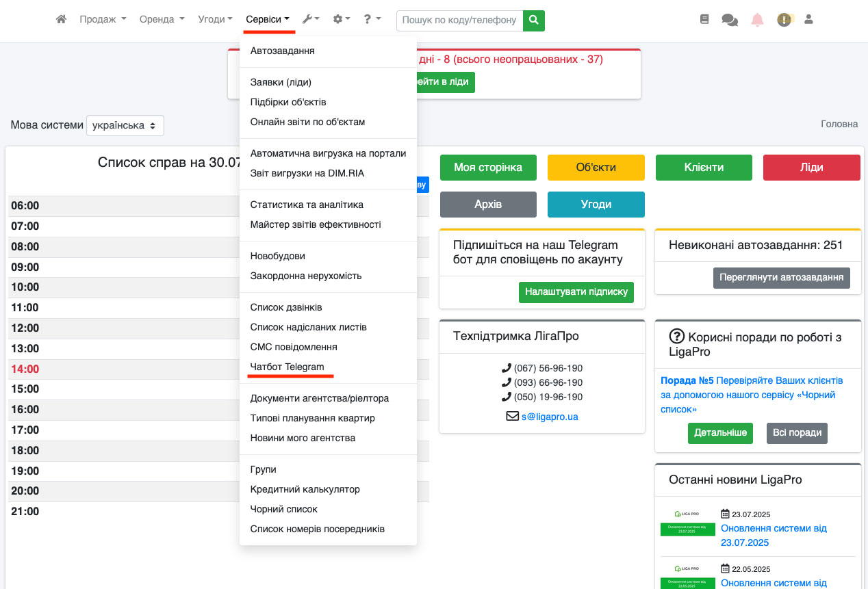The height and width of the screenshot is (589, 868).
Task: Select Чорний список menu entry
Action: [283, 509]
